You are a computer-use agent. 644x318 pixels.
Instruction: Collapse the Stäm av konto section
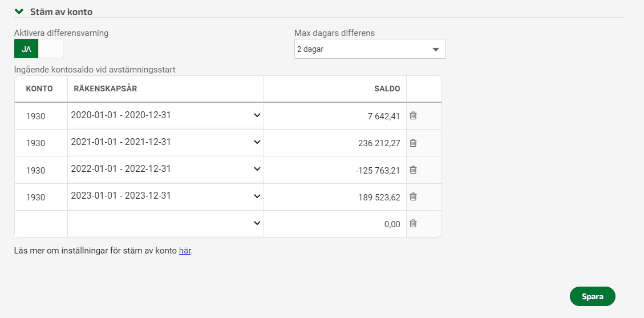click(19, 11)
